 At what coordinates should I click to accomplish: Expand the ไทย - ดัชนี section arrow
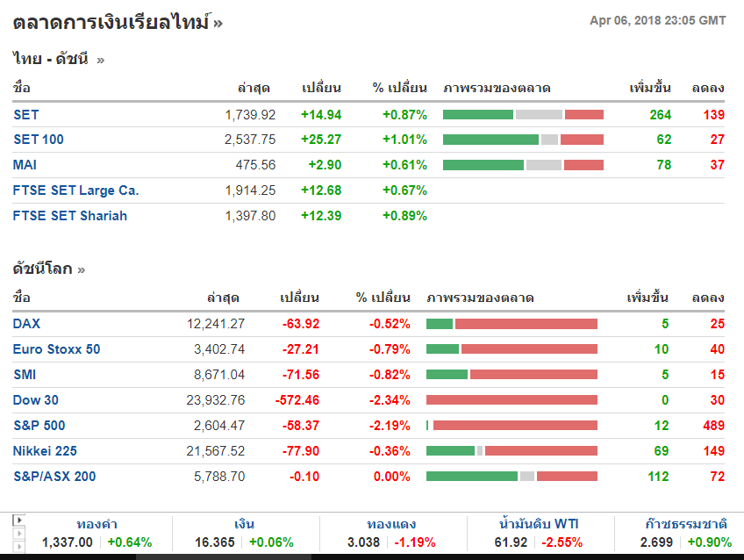[x=101, y=61]
